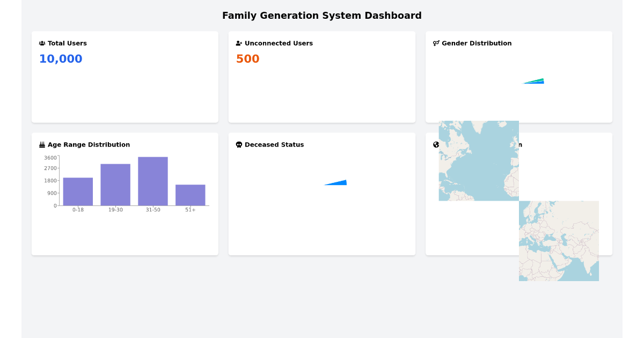Screen dimensions: 644x338
Task: Select the 19-30 bar in Age Range chart
Action: pyautogui.click(x=115, y=184)
